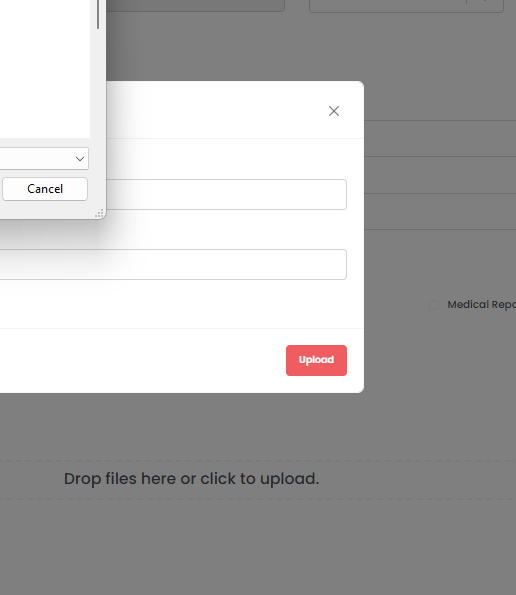516x595 pixels.
Task: Focus the lower text field in the modal
Action: (x=173, y=264)
